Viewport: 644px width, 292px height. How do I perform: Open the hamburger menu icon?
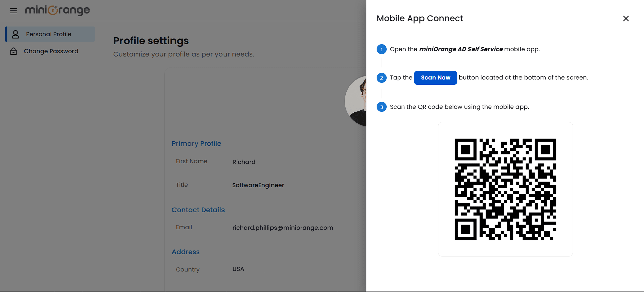click(13, 11)
